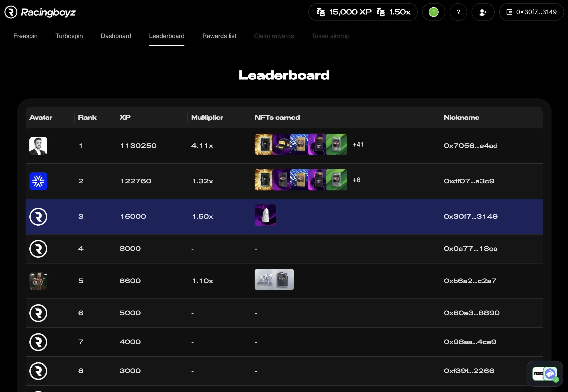568x392 pixels.
Task: Click the green NFT card in rank 1 row
Action: click(337, 144)
